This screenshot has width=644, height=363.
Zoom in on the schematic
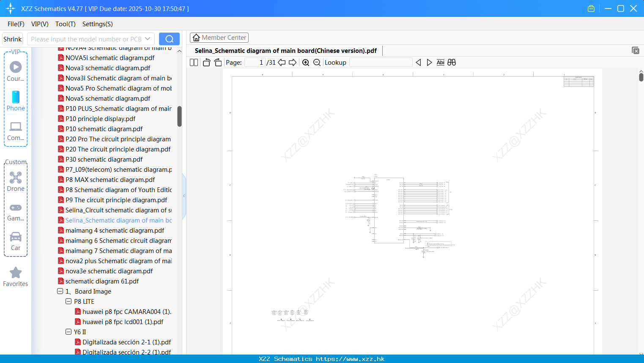pyautogui.click(x=306, y=62)
